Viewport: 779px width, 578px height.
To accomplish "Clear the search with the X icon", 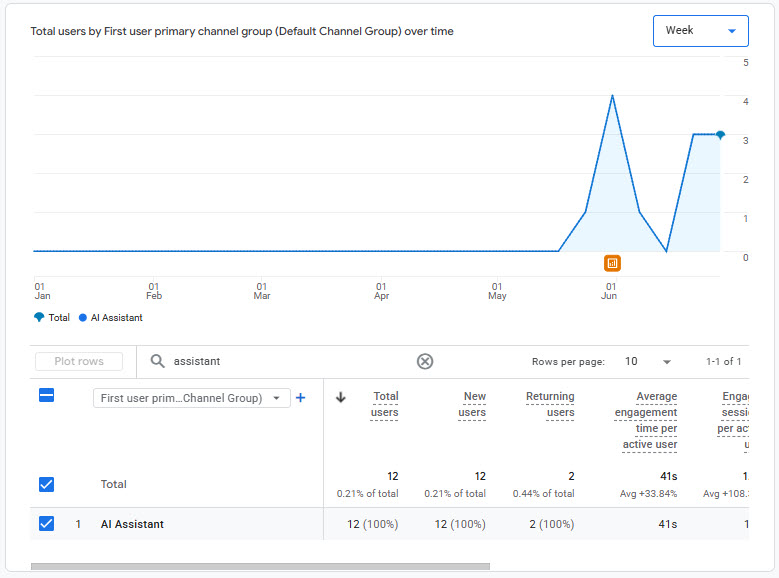I will 425,361.
